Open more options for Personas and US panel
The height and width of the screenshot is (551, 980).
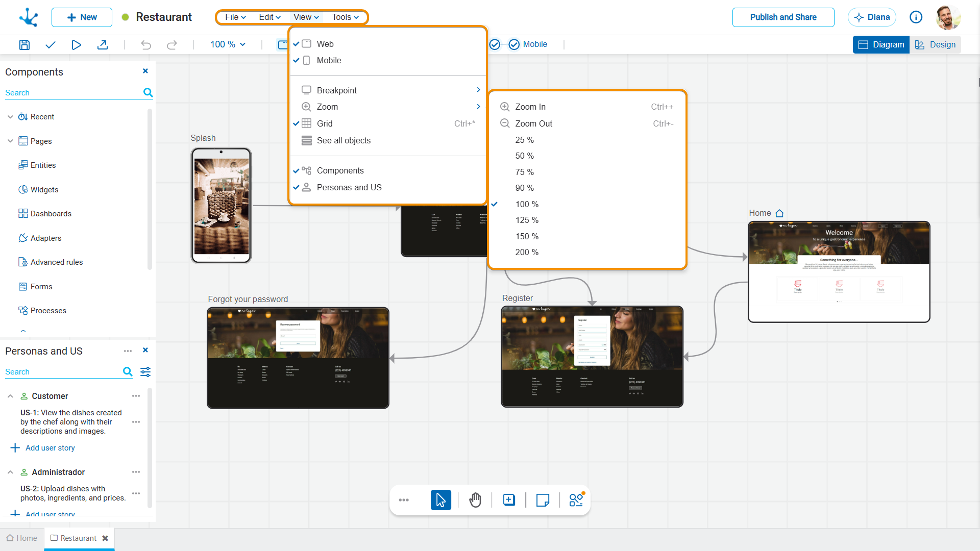(128, 350)
